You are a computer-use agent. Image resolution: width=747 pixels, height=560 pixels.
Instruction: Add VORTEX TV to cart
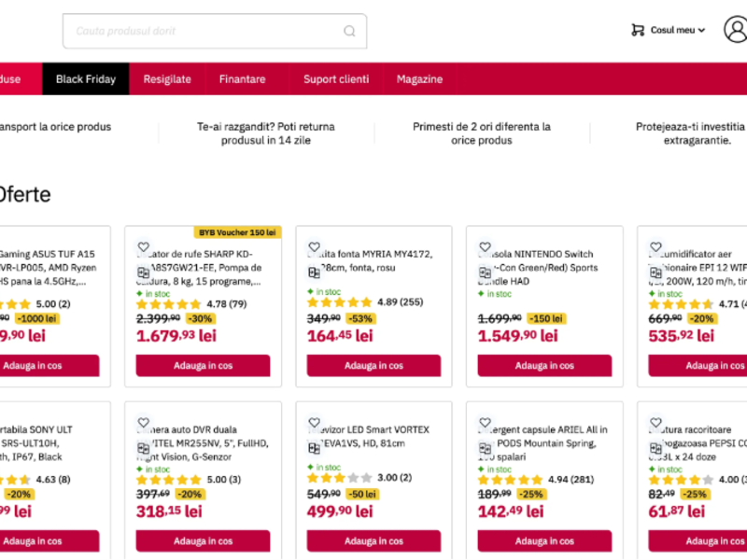tap(373, 541)
